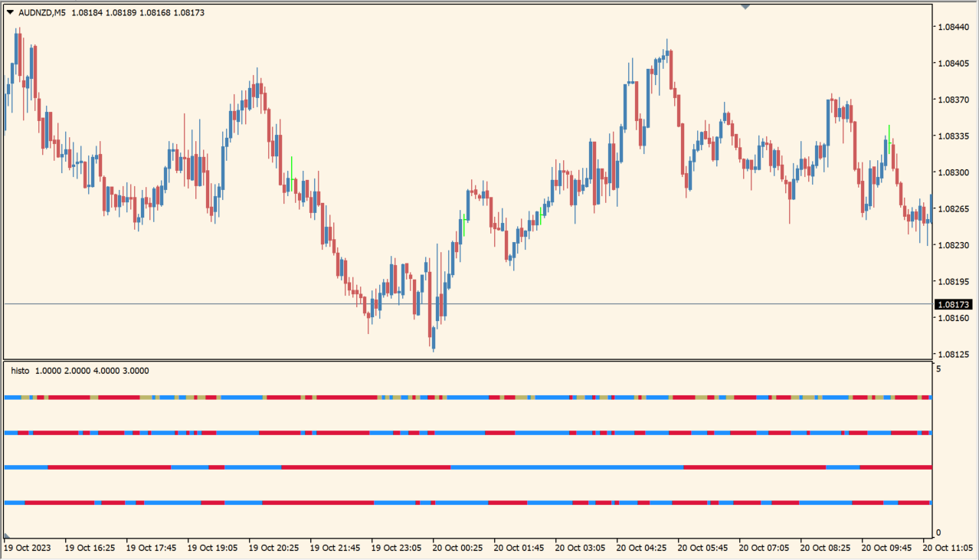Click the 20 Oct 05:45 time label
Screen dimensions: 979x560
click(x=703, y=548)
